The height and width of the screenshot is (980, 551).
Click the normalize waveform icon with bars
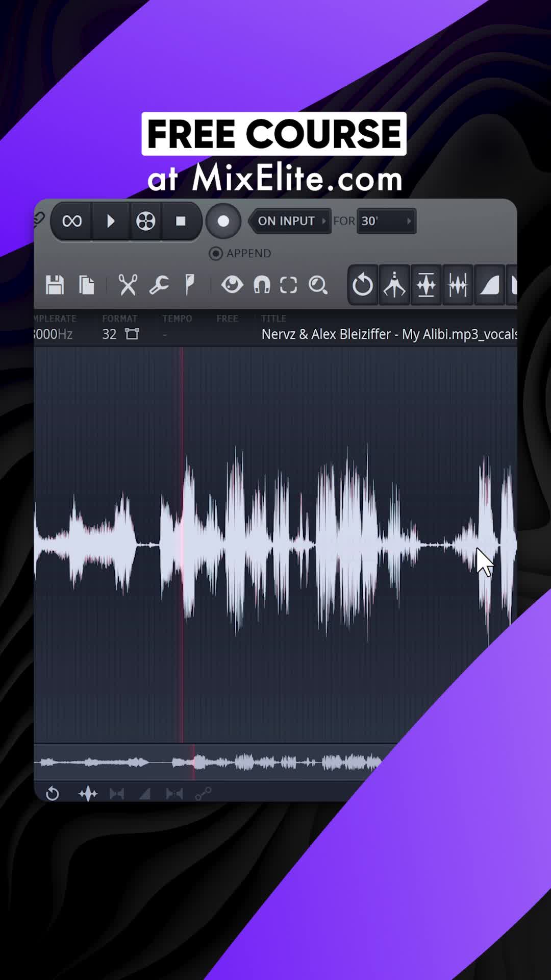pos(426,285)
